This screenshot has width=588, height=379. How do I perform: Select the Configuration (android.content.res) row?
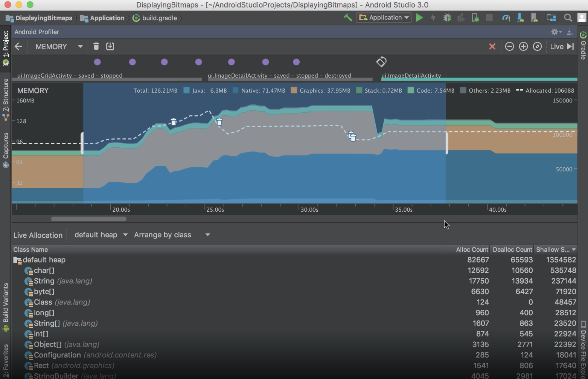click(x=294, y=355)
